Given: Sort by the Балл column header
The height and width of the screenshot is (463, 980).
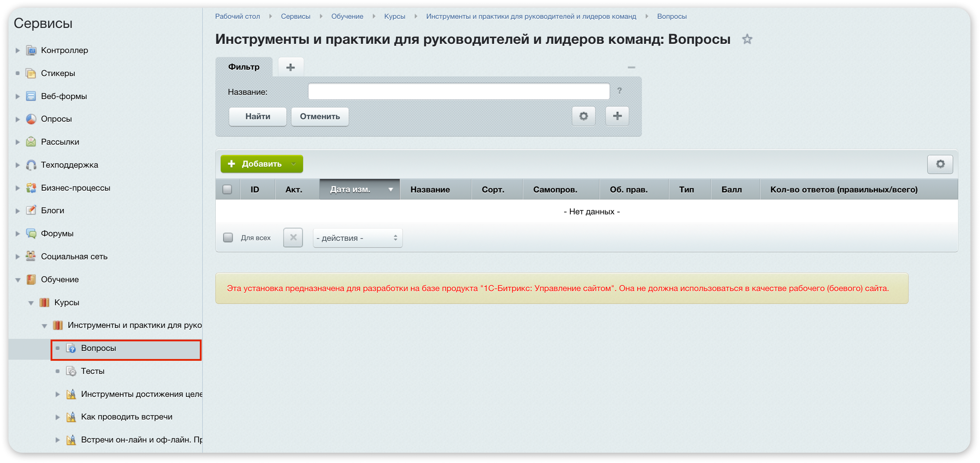Looking at the screenshot, I should (x=735, y=189).
